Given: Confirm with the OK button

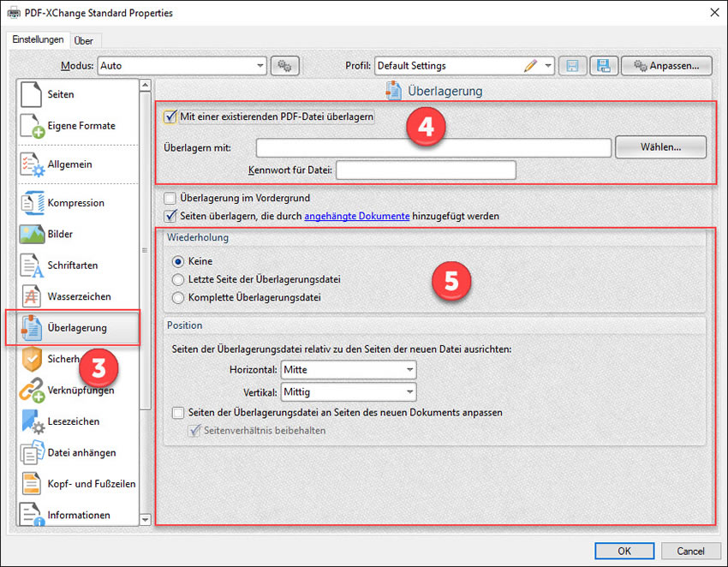Looking at the screenshot, I should pyautogui.click(x=624, y=551).
